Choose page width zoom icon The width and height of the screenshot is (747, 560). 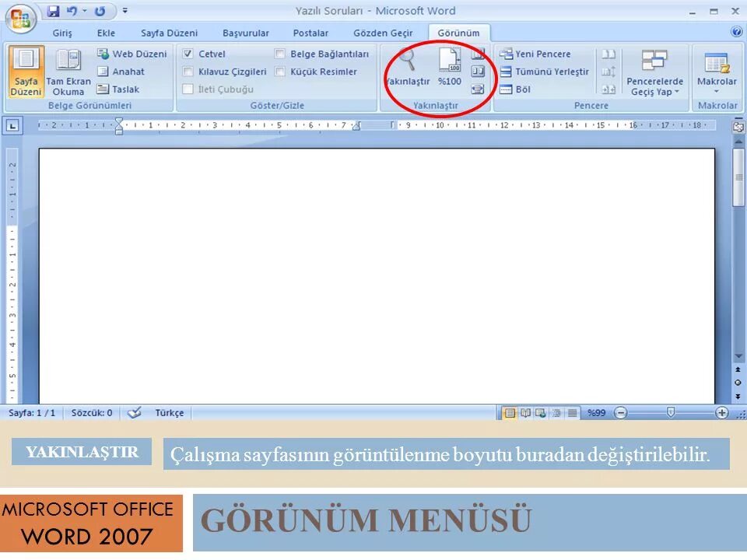(x=478, y=89)
